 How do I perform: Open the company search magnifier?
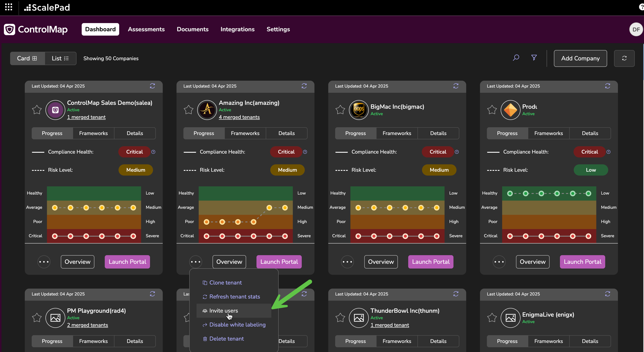tap(516, 58)
